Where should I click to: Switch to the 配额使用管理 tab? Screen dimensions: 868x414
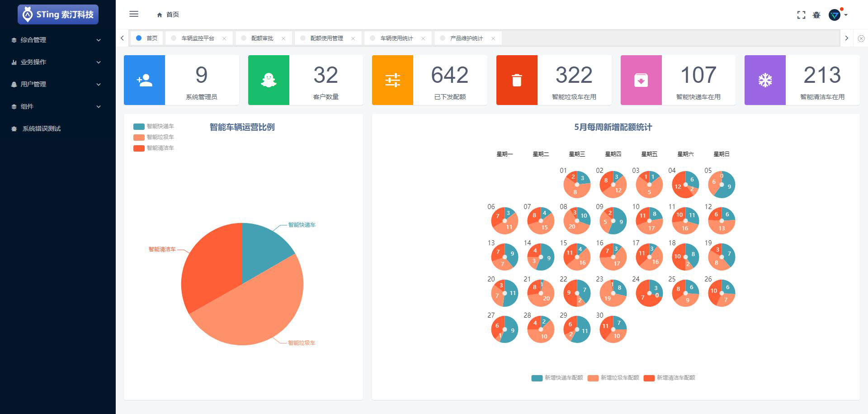(326, 38)
